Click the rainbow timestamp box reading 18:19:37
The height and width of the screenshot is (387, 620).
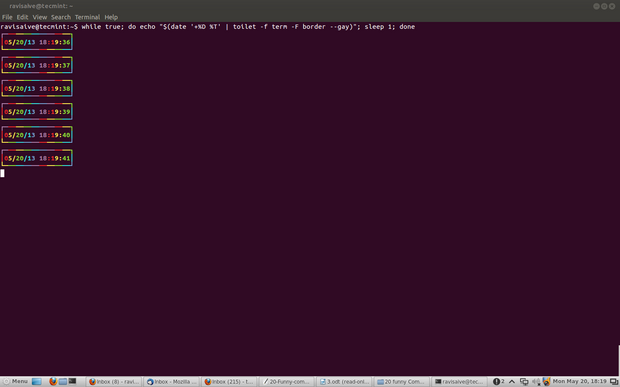point(37,65)
